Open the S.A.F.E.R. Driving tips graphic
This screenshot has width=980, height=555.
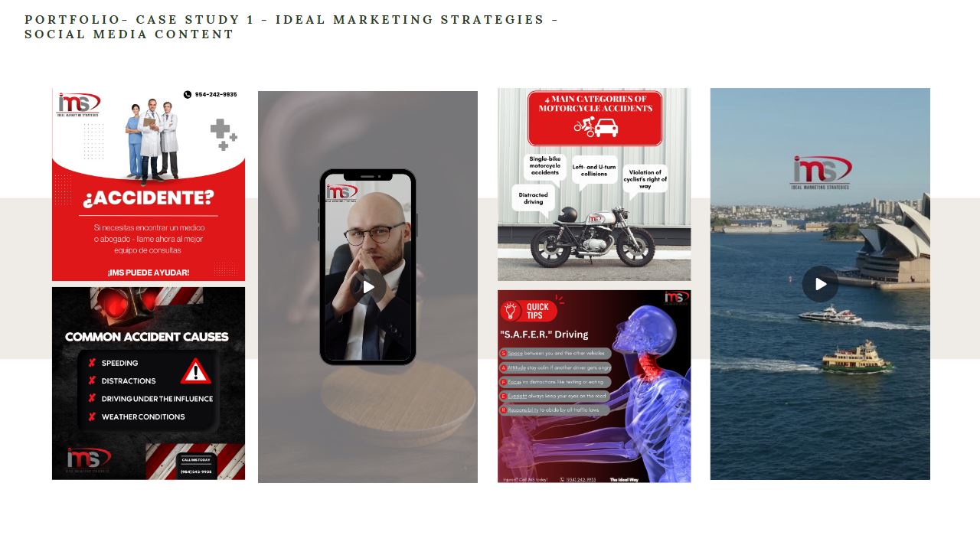tap(594, 387)
